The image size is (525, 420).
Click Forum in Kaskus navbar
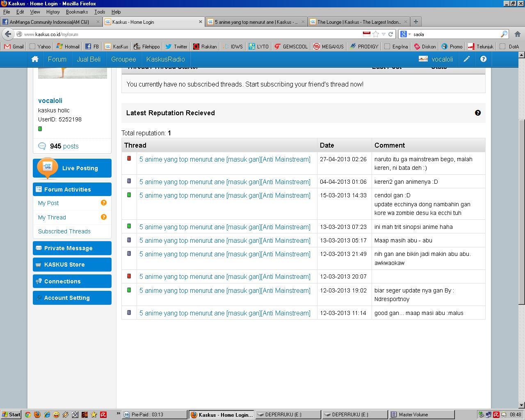click(57, 59)
